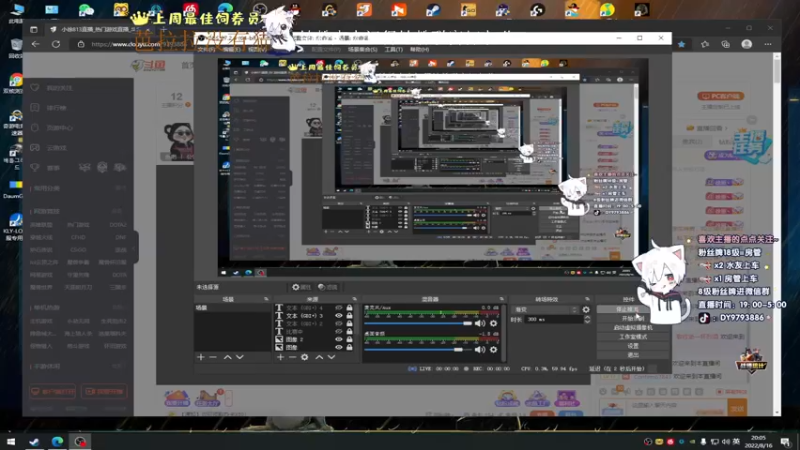Open the Edge collections icon
Image resolution: width=800 pixels, height=450 pixels.
pyautogui.click(x=726, y=44)
